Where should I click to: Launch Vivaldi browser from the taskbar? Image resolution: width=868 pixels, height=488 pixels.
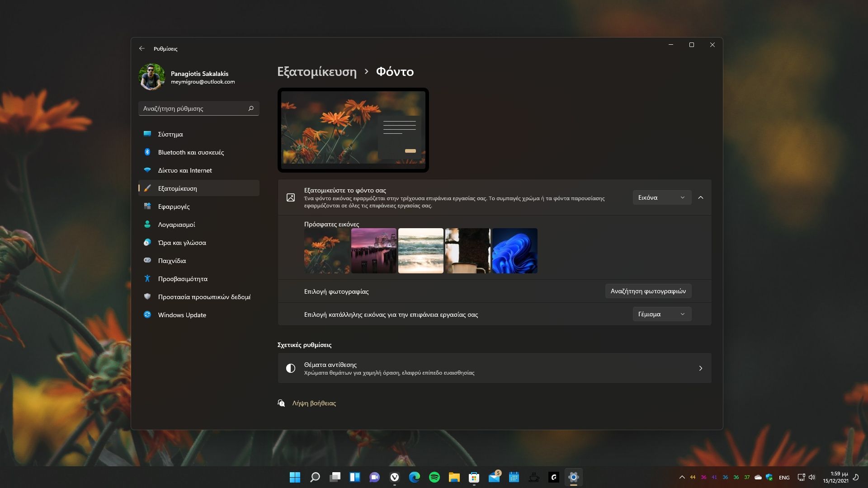[394, 478]
